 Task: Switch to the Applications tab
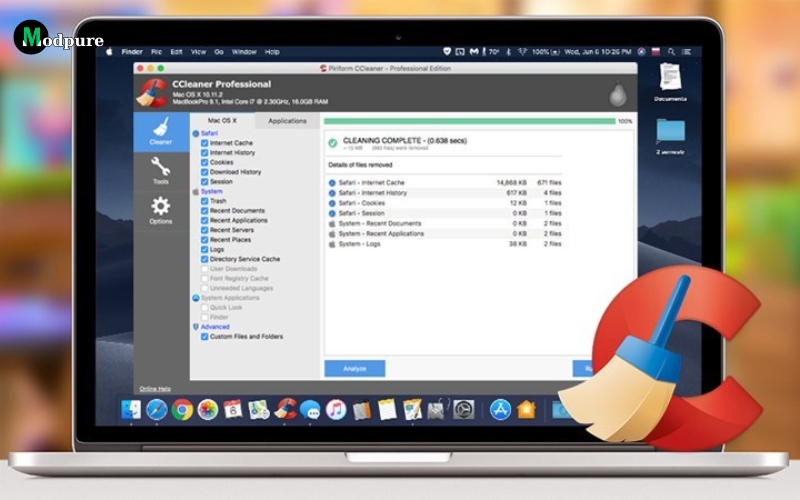tap(287, 120)
